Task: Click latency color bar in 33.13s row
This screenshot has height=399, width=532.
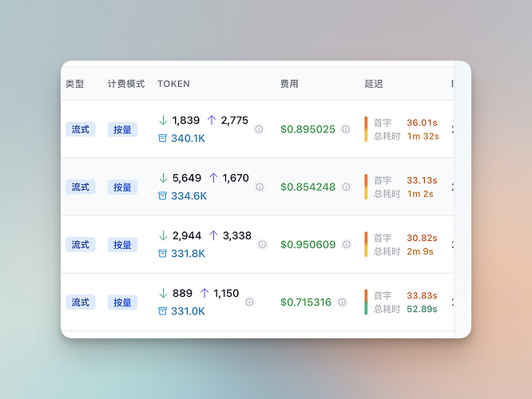Action: point(366,187)
